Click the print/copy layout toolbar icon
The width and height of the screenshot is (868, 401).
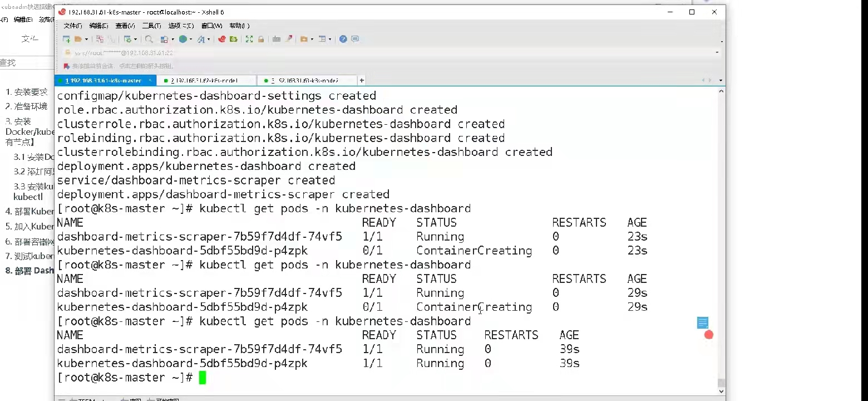tap(164, 39)
